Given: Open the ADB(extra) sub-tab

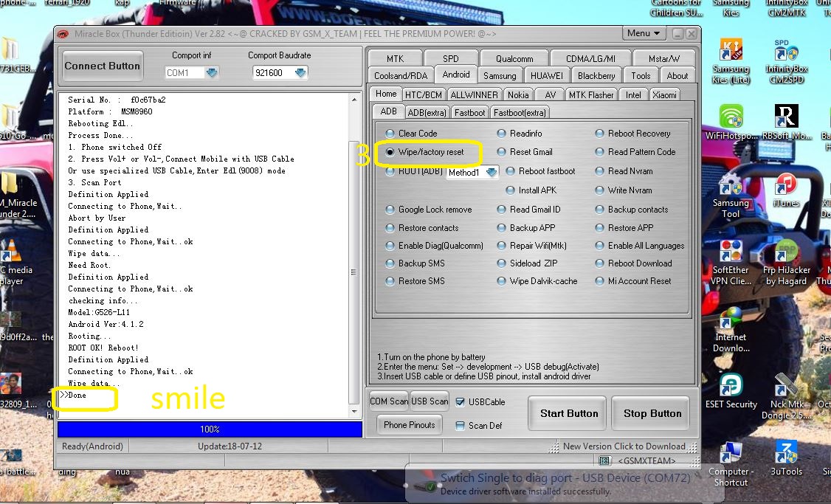Looking at the screenshot, I should [427, 112].
